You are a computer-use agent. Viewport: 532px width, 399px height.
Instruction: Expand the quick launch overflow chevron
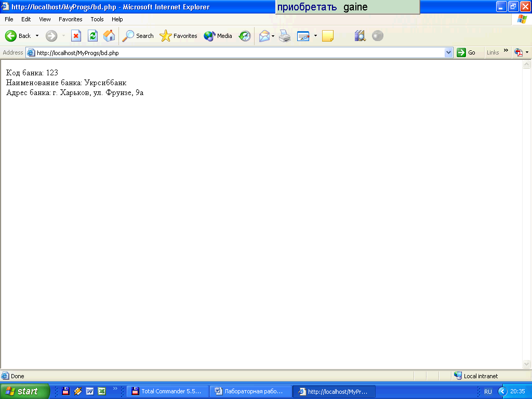click(115, 389)
